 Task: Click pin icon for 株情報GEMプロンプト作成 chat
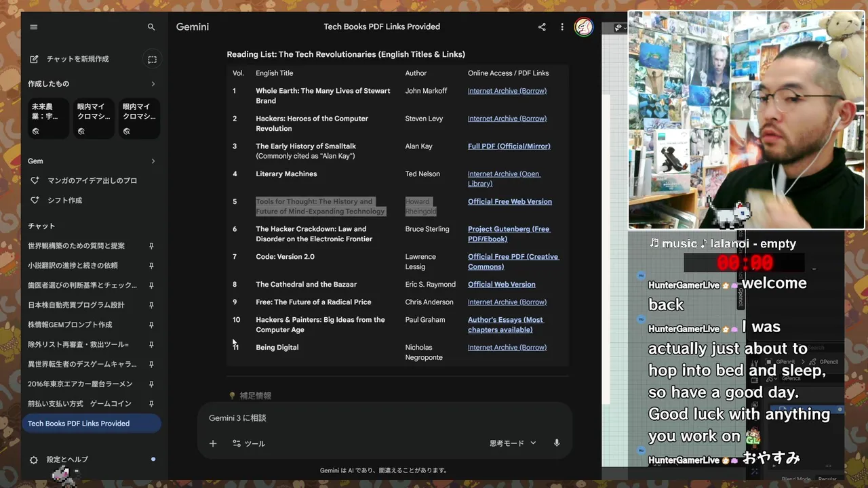coord(151,325)
